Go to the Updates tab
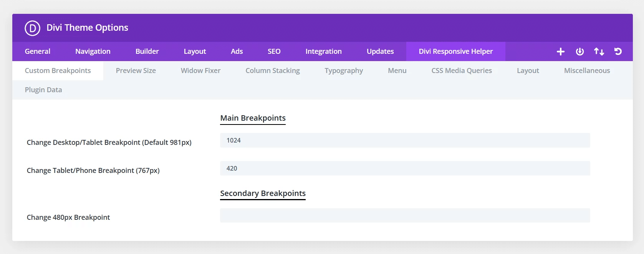This screenshot has width=644, height=254. (380, 51)
